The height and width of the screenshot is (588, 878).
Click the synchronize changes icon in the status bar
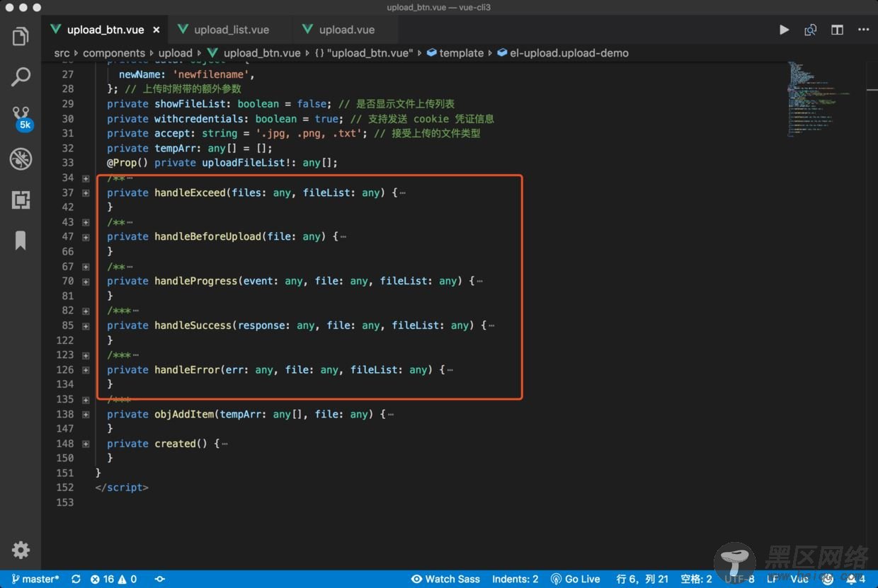tap(76, 579)
